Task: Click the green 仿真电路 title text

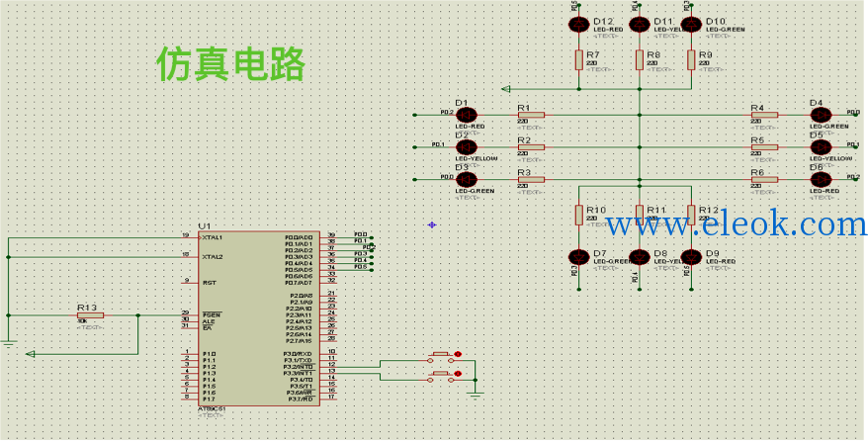Action: click(230, 64)
